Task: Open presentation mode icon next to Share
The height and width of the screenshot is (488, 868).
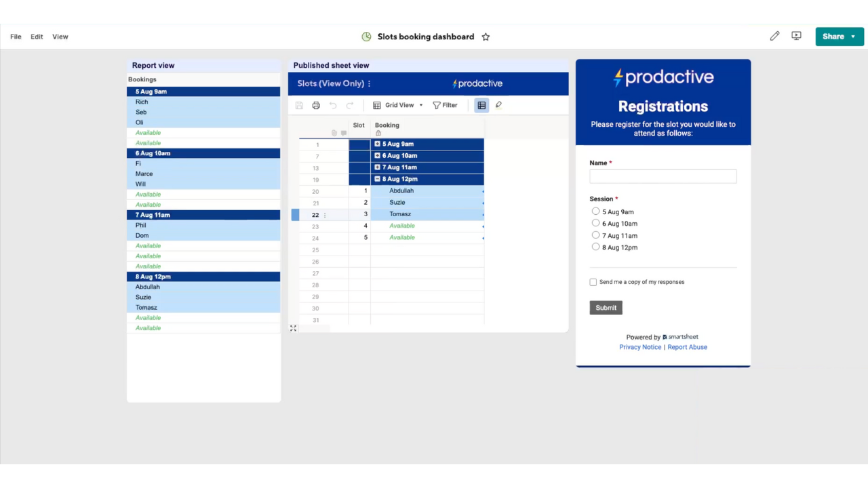Action: pyautogui.click(x=796, y=36)
